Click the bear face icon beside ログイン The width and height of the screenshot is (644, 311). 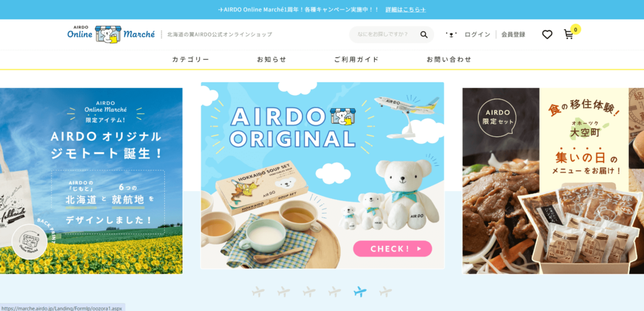[x=452, y=35]
